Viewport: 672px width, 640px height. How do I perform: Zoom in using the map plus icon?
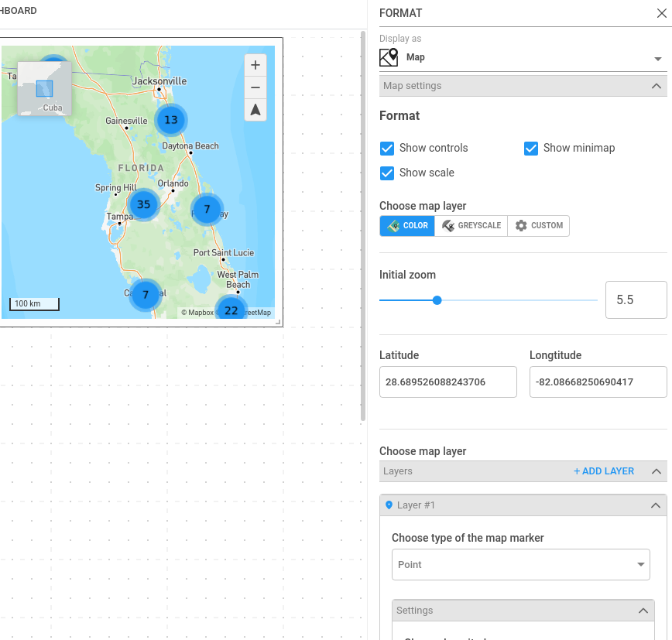[x=255, y=65]
